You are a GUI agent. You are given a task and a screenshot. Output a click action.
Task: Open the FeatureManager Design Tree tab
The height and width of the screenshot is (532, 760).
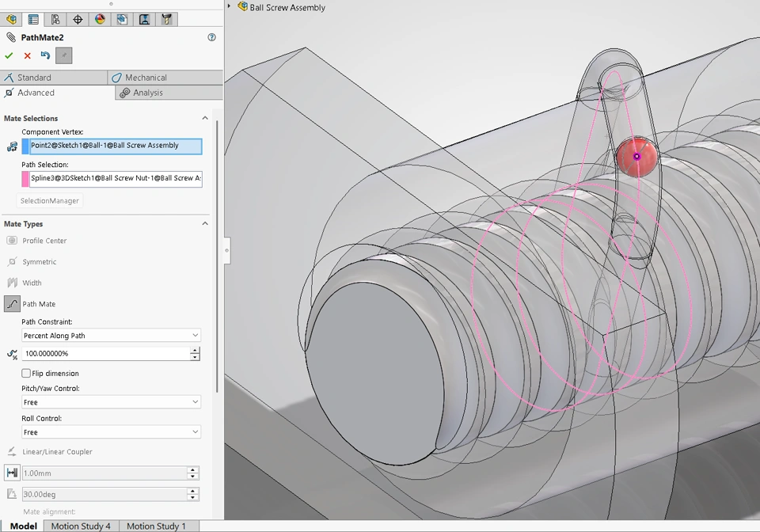coord(11,19)
